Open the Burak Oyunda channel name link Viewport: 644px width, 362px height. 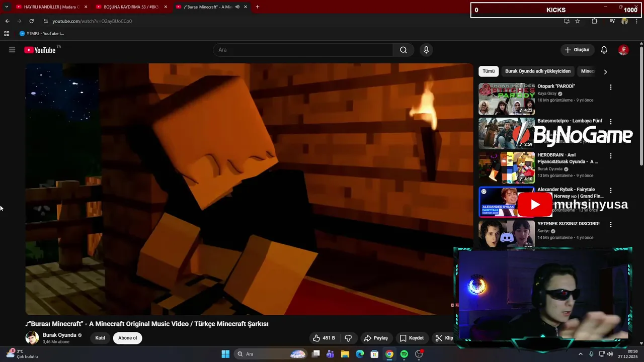point(59,335)
